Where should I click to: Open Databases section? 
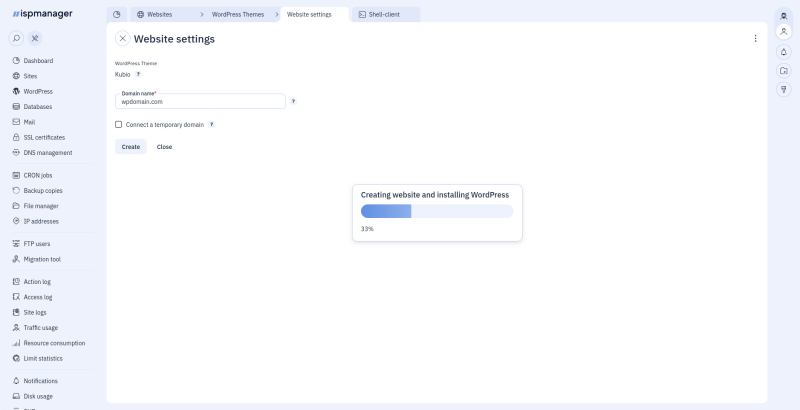click(38, 107)
